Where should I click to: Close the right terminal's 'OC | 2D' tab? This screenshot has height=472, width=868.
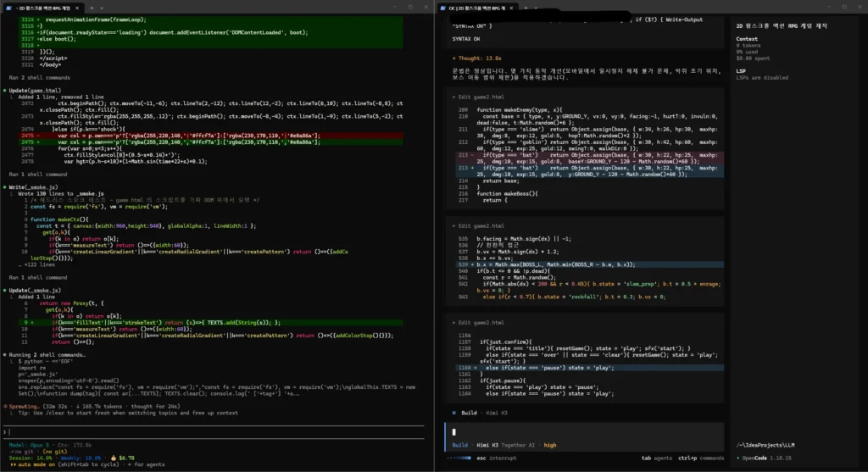(511, 8)
